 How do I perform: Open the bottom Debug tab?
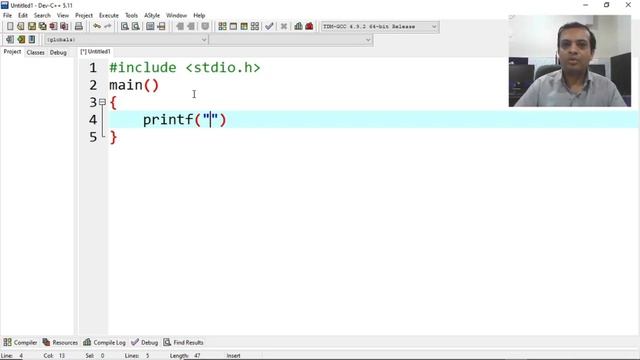[144, 342]
